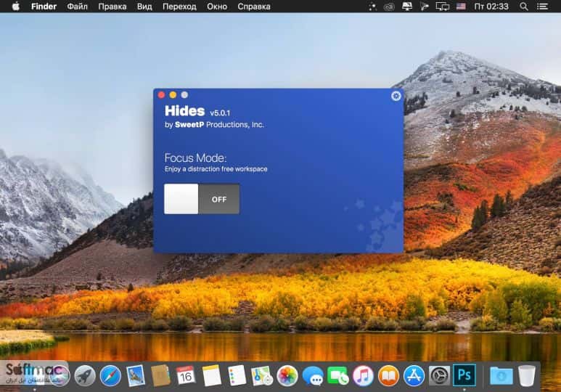The height and width of the screenshot is (392, 561).
Task: Open Notification Center list icon
Action: pyautogui.click(x=542, y=7)
